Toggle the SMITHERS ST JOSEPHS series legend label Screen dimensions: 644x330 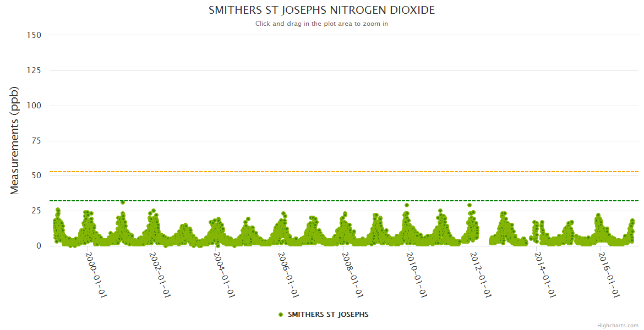pos(328,315)
